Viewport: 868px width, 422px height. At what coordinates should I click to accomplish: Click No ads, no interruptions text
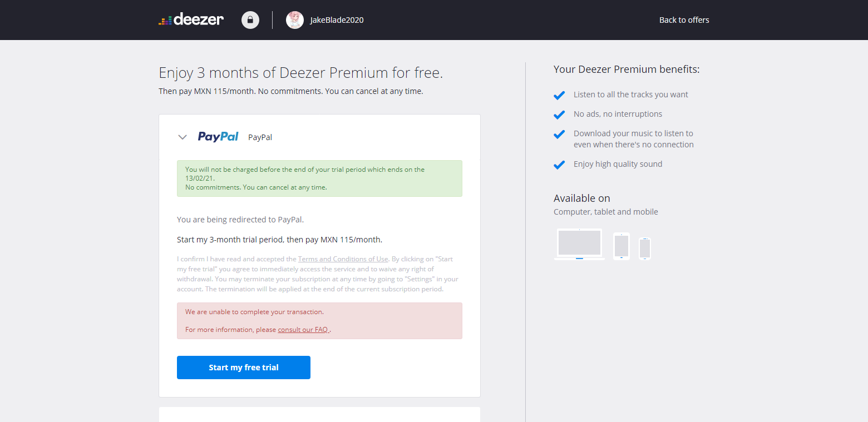click(x=618, y=114)
